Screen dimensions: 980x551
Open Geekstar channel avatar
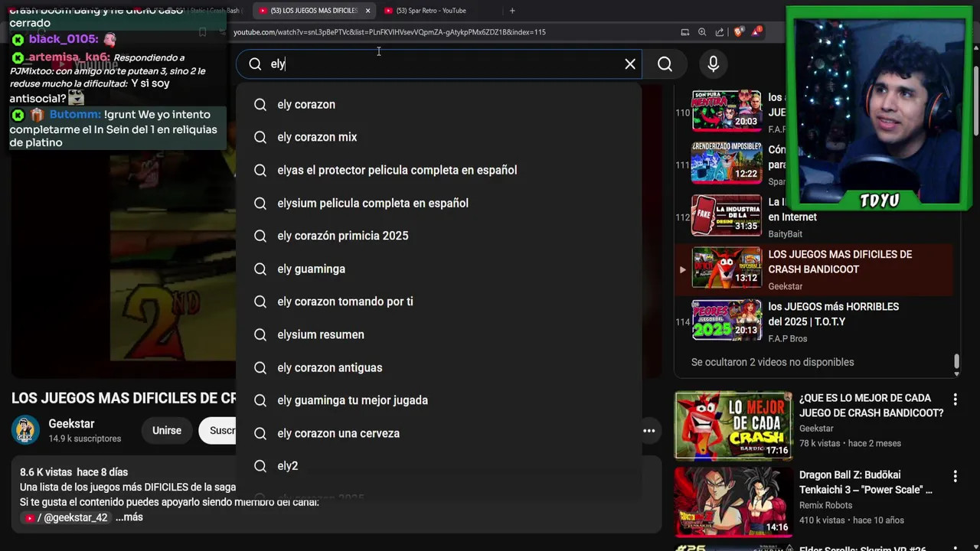pos(25,430)
